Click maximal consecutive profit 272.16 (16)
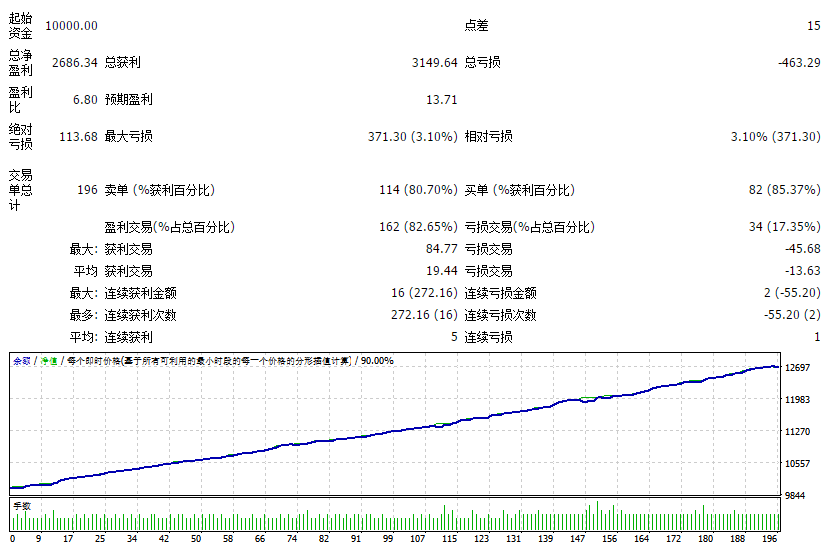The height and width of the screenshot is (551, 832). (424, 315)
